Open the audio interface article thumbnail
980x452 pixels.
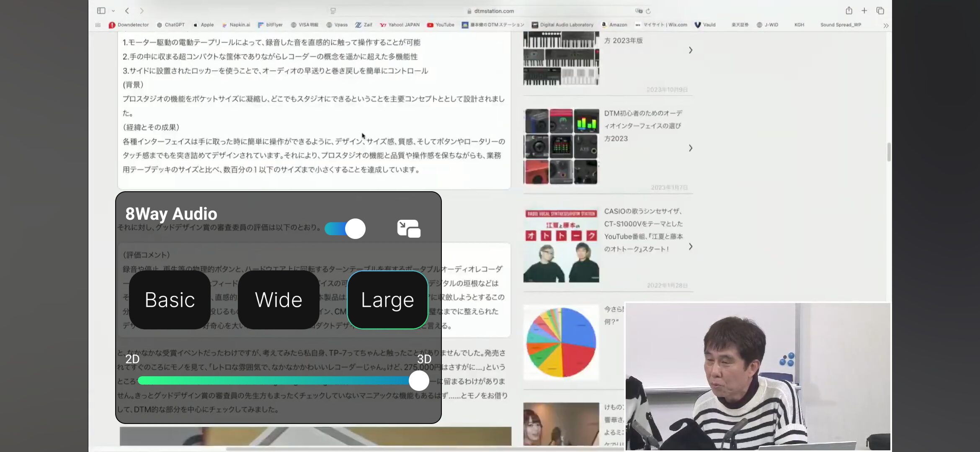tap(561, 146)
